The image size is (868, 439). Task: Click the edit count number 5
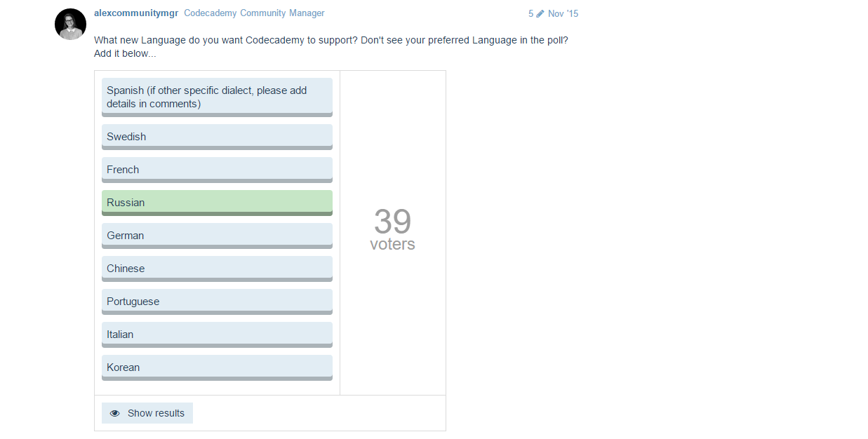(531, 13)
